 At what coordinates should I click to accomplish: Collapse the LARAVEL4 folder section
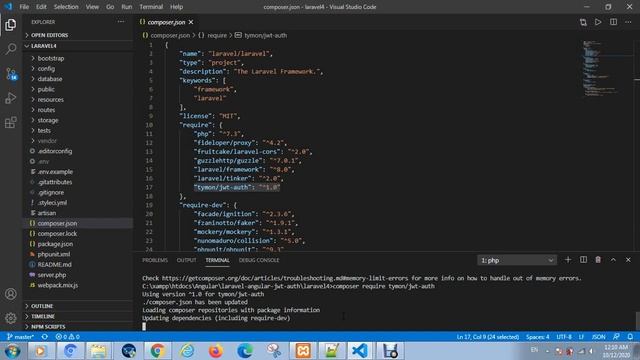[x=78, y=46]
